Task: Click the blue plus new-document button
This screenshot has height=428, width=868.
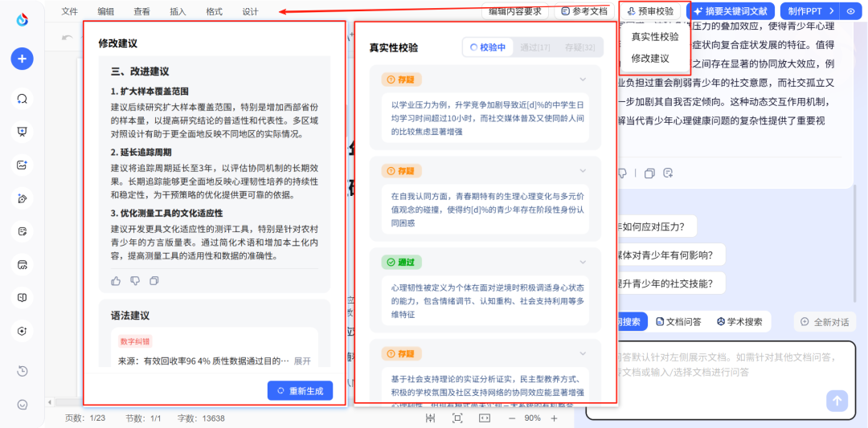Action: pos(22,58)
